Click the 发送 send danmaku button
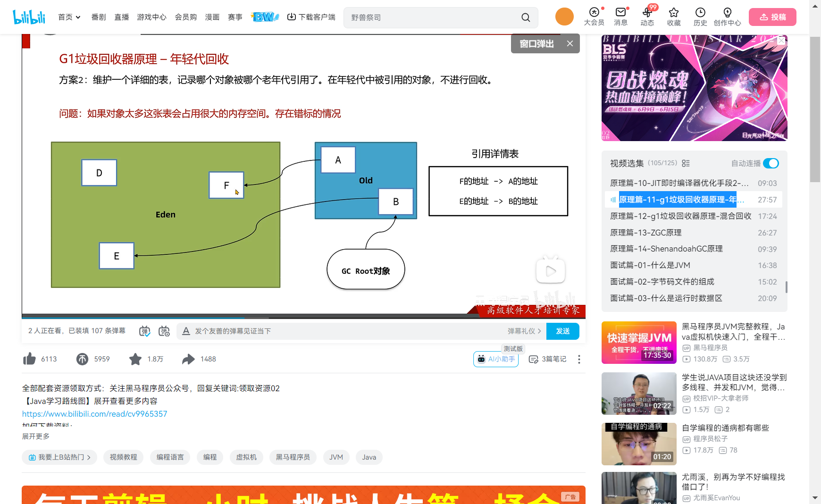Screen dimensions: 821x504 pyautogui.click(x=562, y=331)
